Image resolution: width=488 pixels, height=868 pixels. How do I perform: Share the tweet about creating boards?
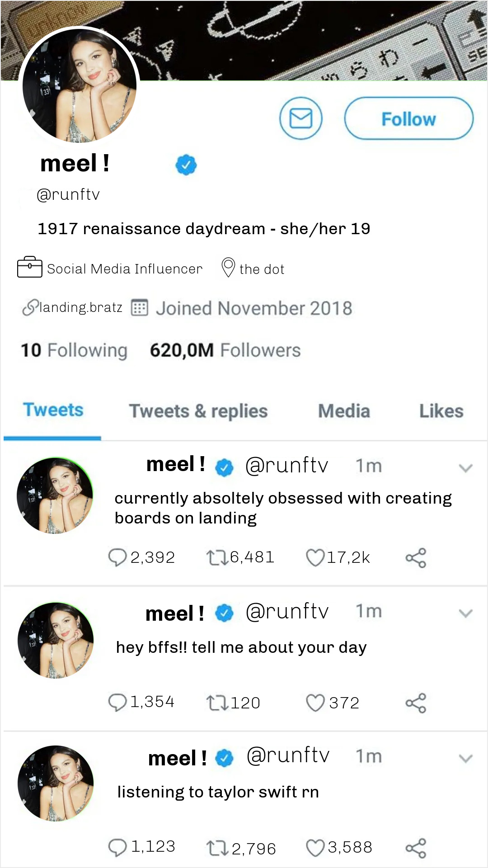416,557
